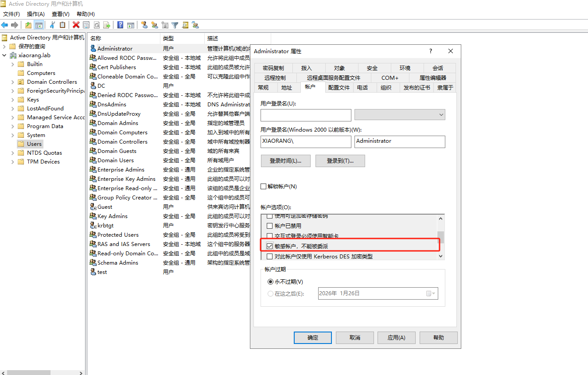Open the 查看(V) menu
Screen dimensions: 588x375
click(61, 14)
